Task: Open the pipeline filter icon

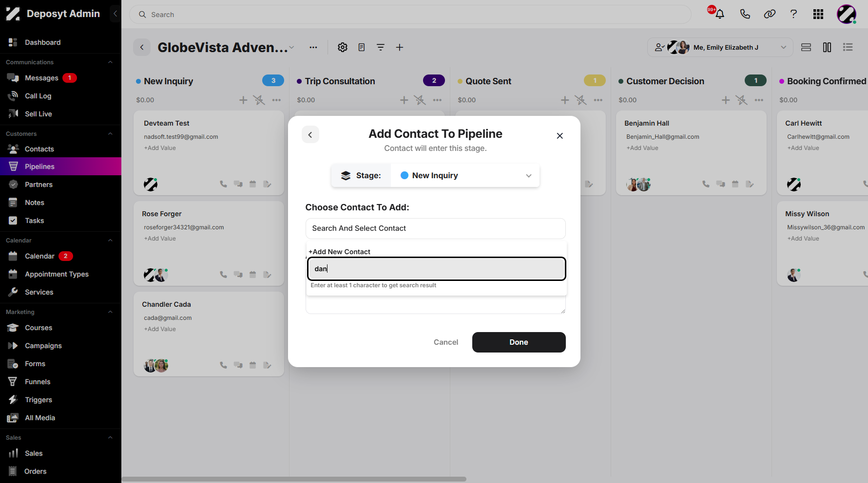Action: (x=381, y=47)
